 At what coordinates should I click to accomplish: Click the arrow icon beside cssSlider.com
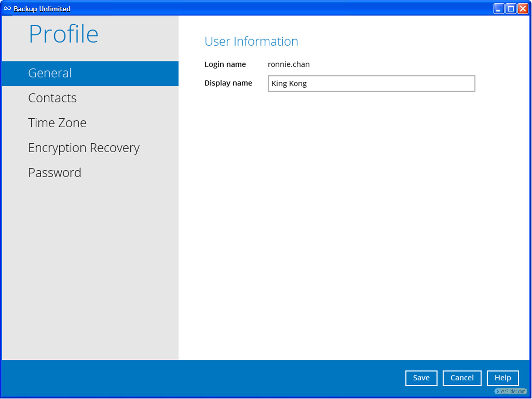coord(497,392)
